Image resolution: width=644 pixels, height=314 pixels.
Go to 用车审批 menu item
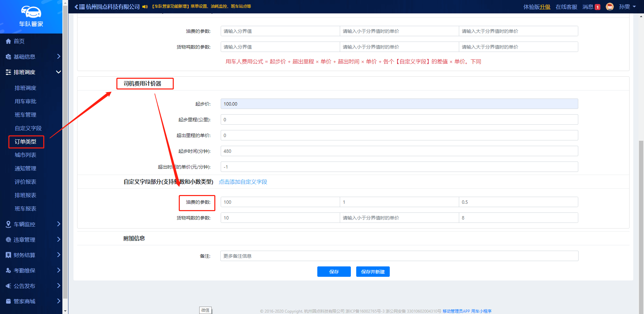pos(25,101)
